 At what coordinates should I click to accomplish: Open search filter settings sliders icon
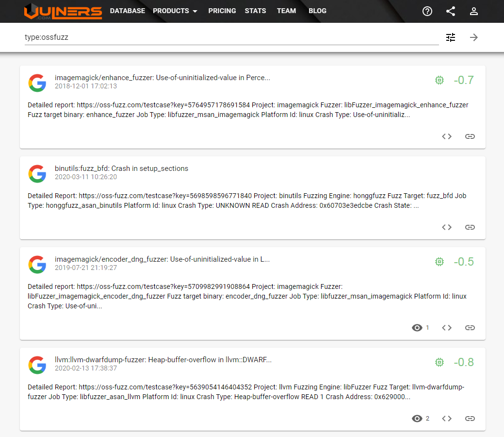click(x=451, y=37)
